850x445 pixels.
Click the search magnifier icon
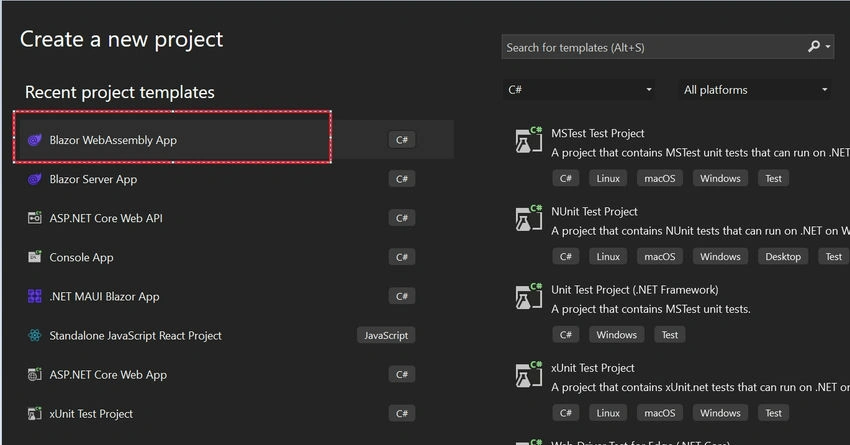(x=814, y=47)
